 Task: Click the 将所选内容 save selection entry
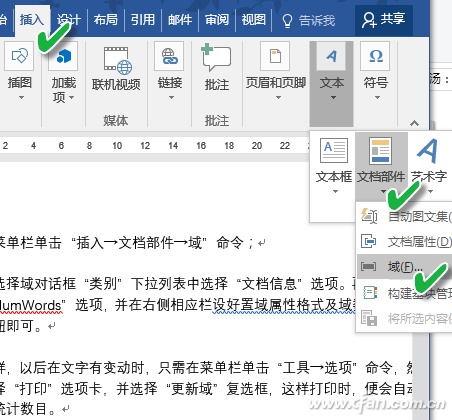(x=404, y=318)
